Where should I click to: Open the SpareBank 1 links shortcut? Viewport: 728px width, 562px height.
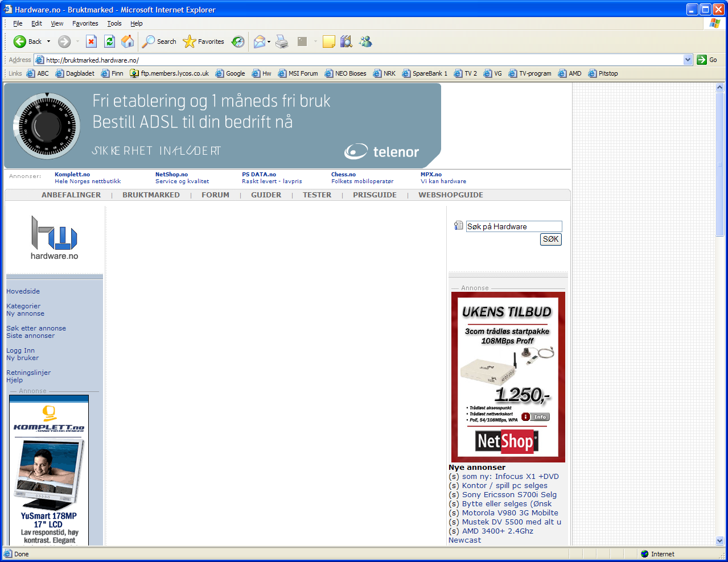[x=425, y=73]
